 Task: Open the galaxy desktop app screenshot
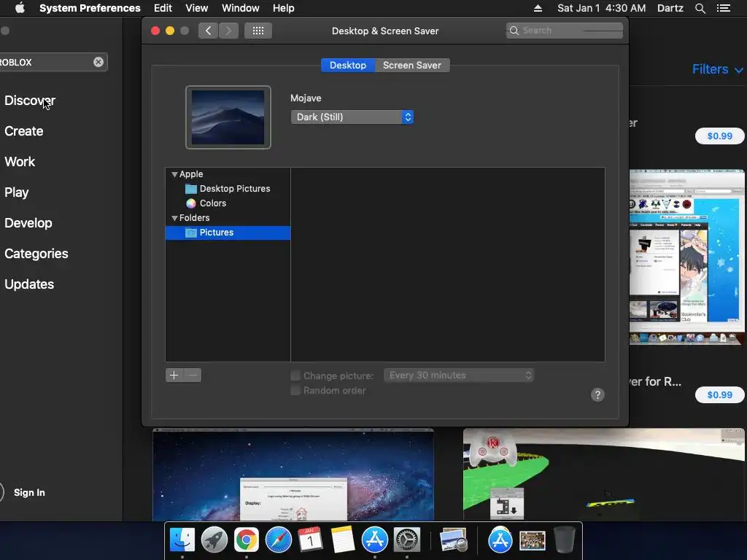(x=293, y=475)
